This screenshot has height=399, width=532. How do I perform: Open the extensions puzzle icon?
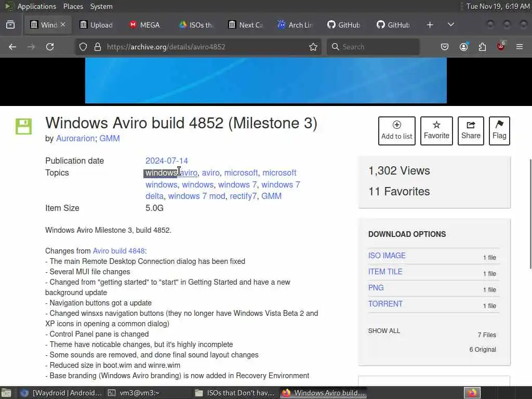click(x=482, y=47)
